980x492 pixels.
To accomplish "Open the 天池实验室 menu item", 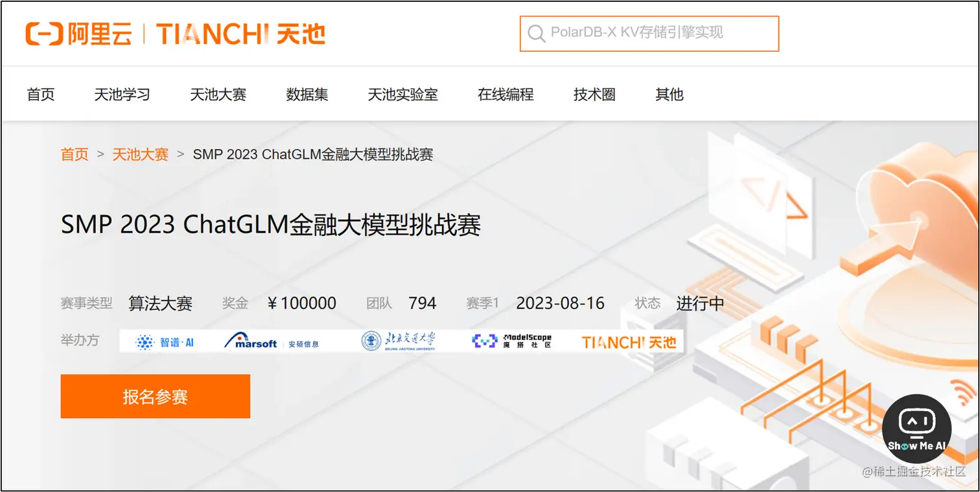I will [x=402, y=95].
